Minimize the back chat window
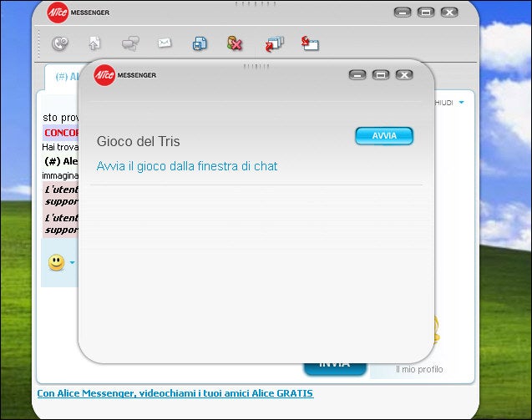The width and height of the screenshot is (532, 420). point(403,13)
